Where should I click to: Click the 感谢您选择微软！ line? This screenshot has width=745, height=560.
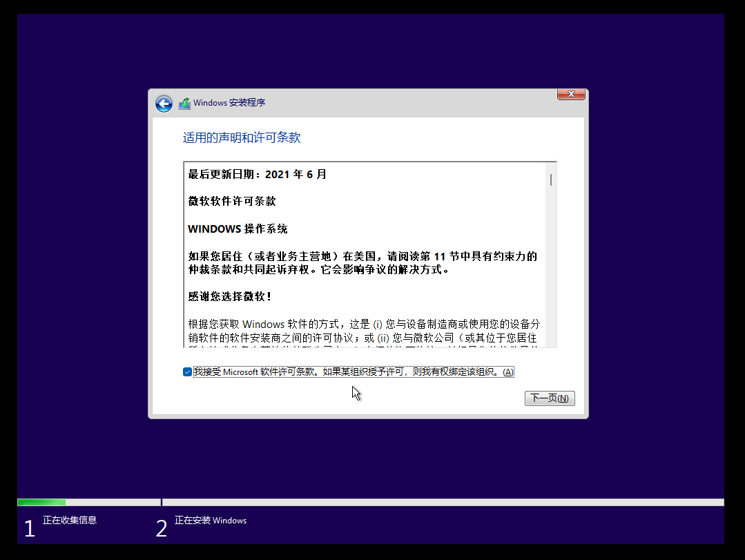tap(230, 296)
